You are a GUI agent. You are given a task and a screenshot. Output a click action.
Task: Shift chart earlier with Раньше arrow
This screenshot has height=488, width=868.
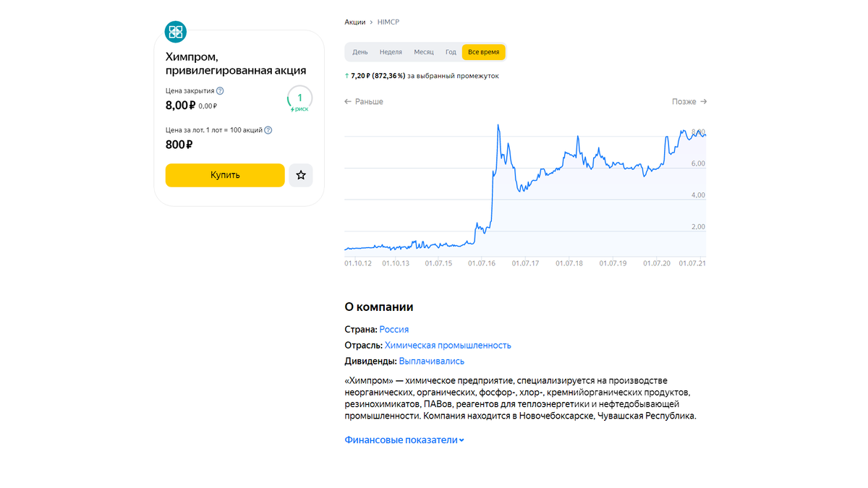pyautogui.click(x=364, y=102)
